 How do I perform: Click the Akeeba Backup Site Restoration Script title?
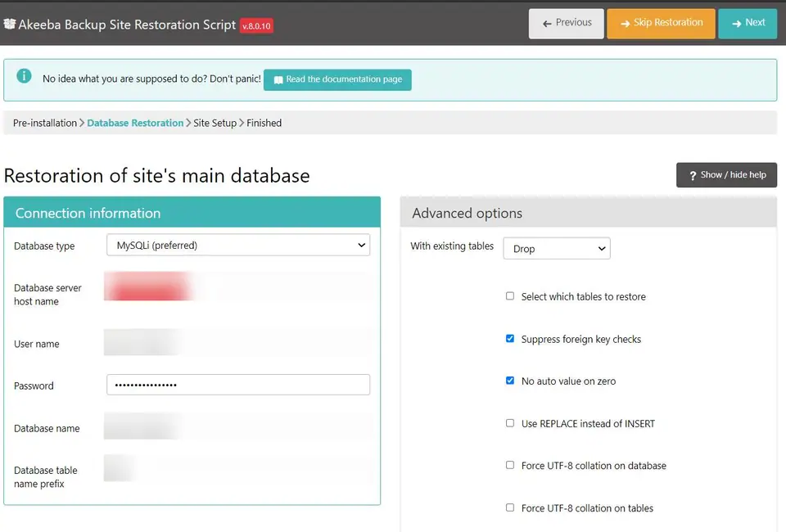coord(127,25)
